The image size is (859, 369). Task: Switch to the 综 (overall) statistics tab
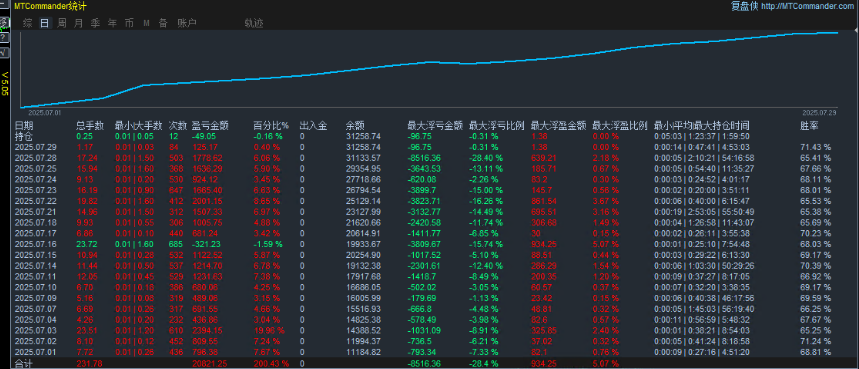tap(28, 23)
